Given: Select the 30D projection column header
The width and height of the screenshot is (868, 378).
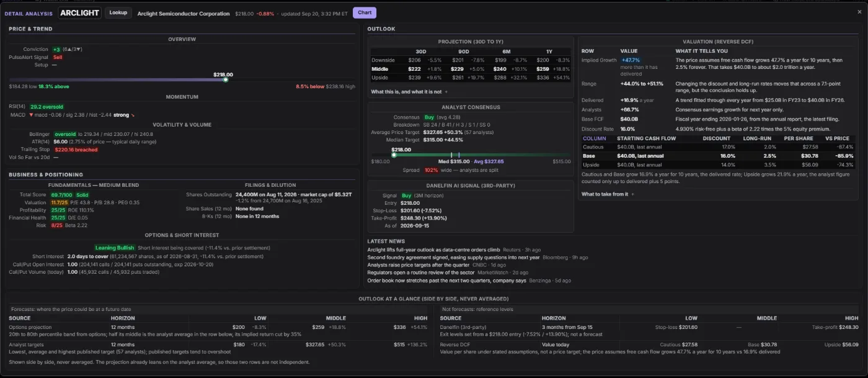Looking at the screenshot, I should pos(421,52).
